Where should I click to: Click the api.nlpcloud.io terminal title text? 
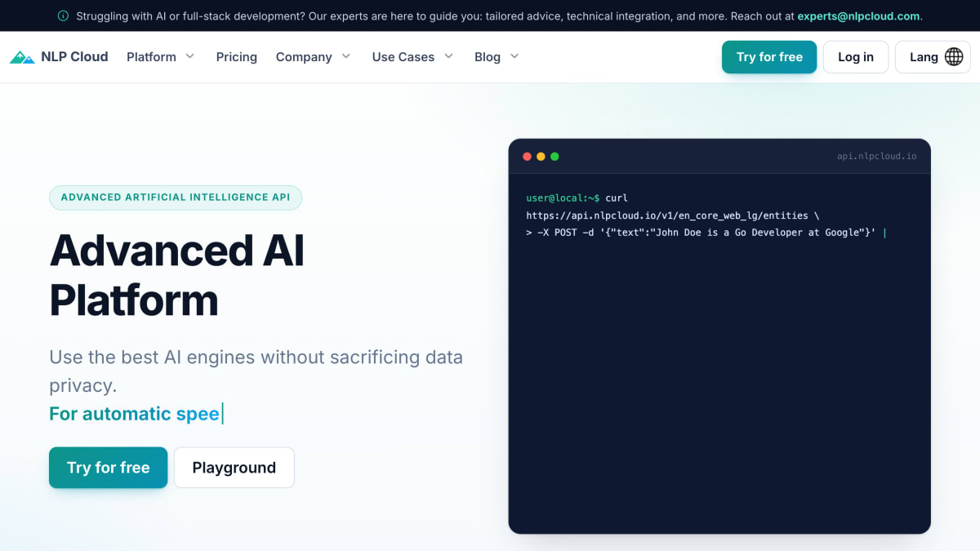877,156
